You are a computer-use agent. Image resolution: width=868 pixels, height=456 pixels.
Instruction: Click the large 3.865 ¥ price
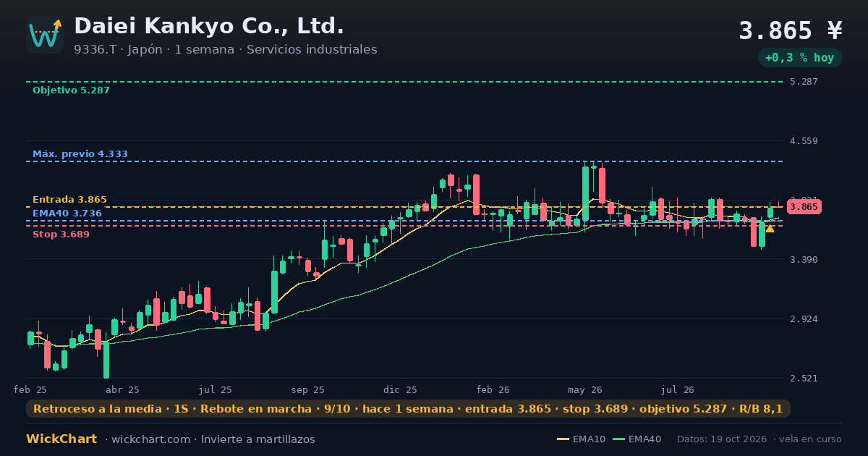tap(791, 30)
